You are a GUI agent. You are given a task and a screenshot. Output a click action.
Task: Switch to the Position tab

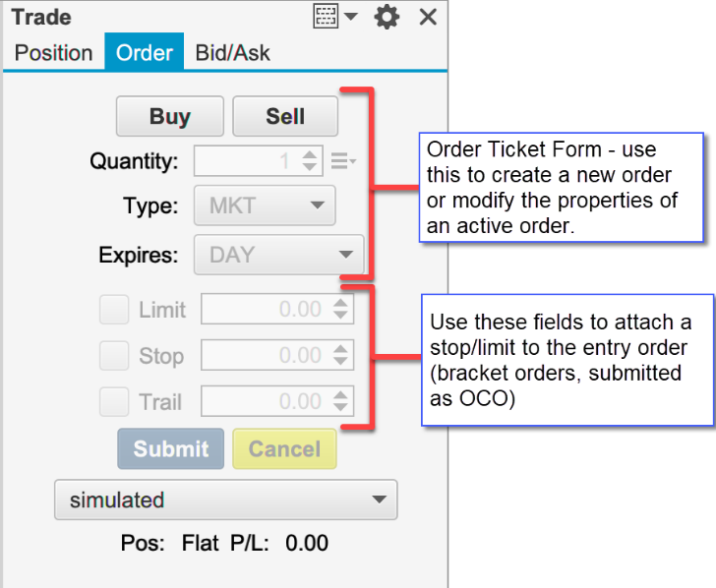[53, 53]
